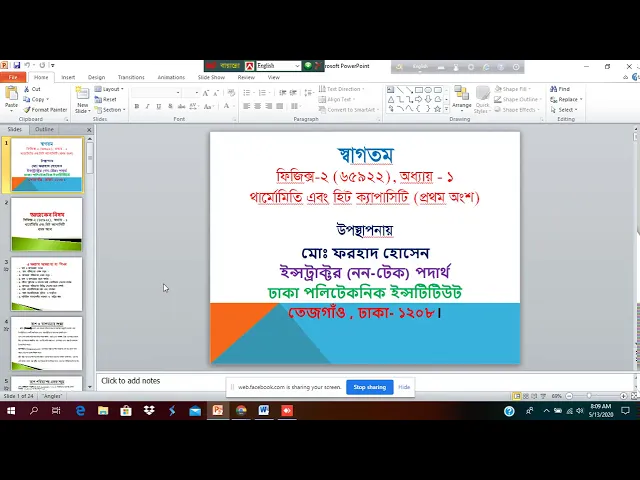
Task: Increase the list indent level
Action: [293, 93]
